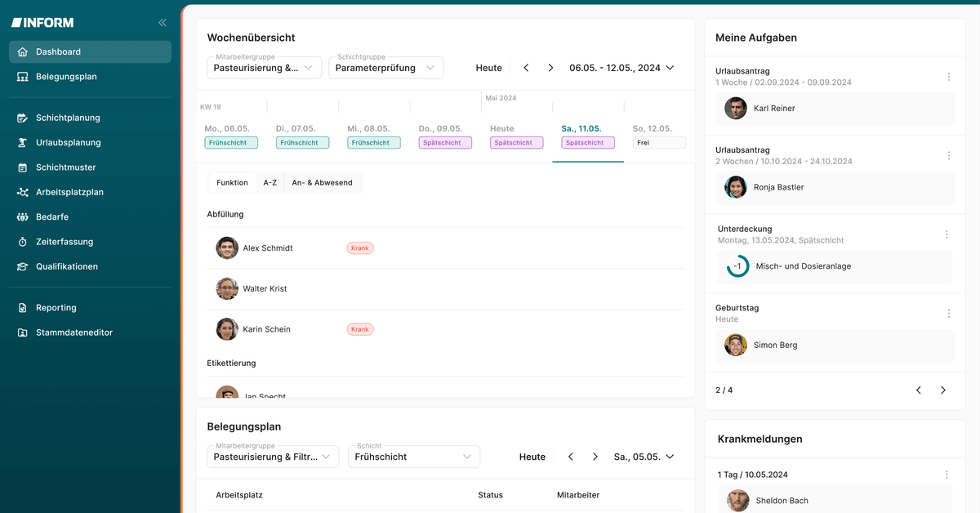Viewport: 980px width, 513px height.
Task: Click Heute button in Wochenübersicht
Action: pyautogui.click(x=488, y=68)
